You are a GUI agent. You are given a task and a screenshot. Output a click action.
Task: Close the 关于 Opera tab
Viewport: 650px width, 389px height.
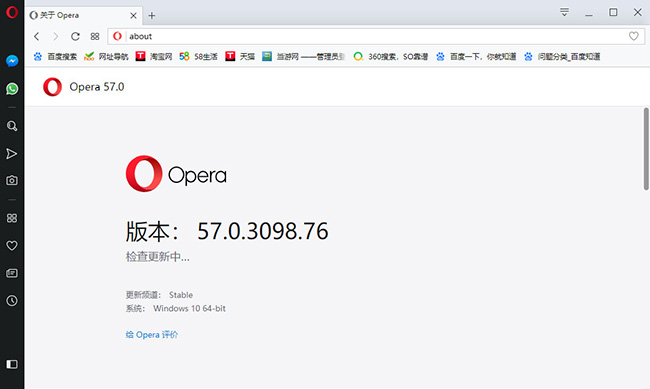point(133,16)
